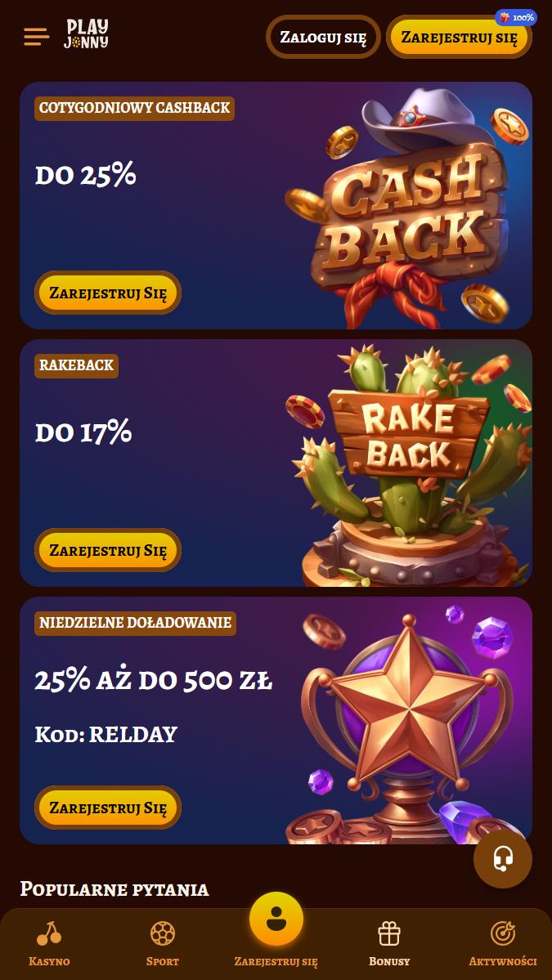Go to Popularne pytania section heading
The width and height of the screenshot is (552, 980).
pos(114,888)
